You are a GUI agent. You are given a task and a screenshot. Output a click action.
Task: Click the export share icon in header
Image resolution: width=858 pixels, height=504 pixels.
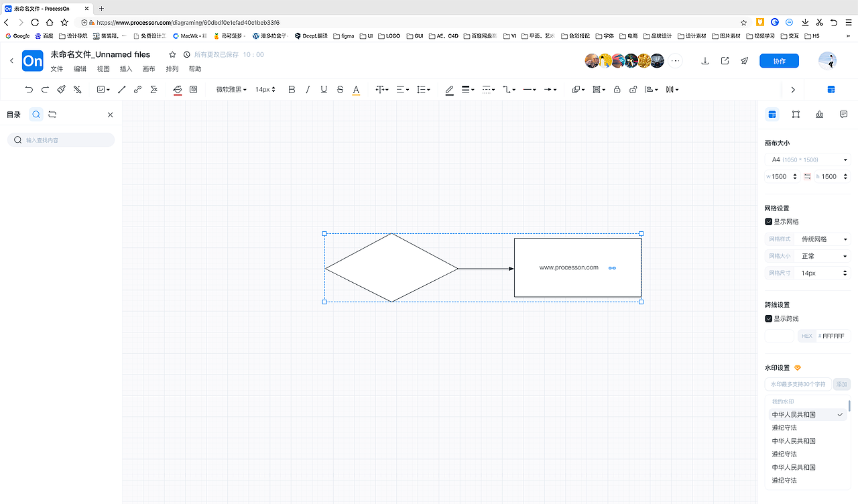pyautogui.click(x=725, y=61)
